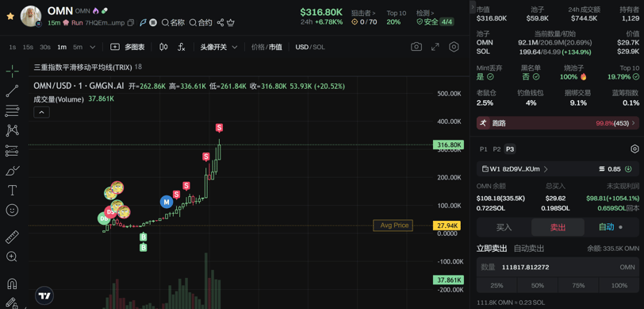Screen dimensions: 644x309
Task: Select the 5m timeframe
Action: tap(78, 48)
